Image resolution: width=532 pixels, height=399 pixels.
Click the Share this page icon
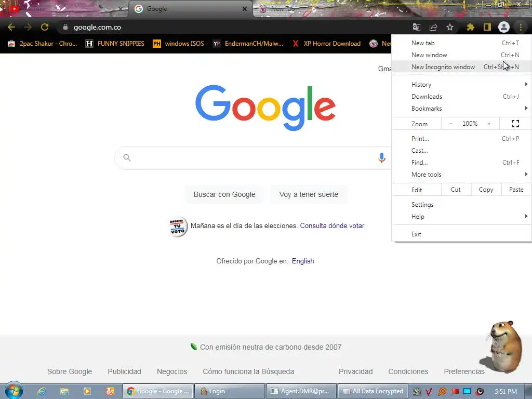tap(433, 27)
